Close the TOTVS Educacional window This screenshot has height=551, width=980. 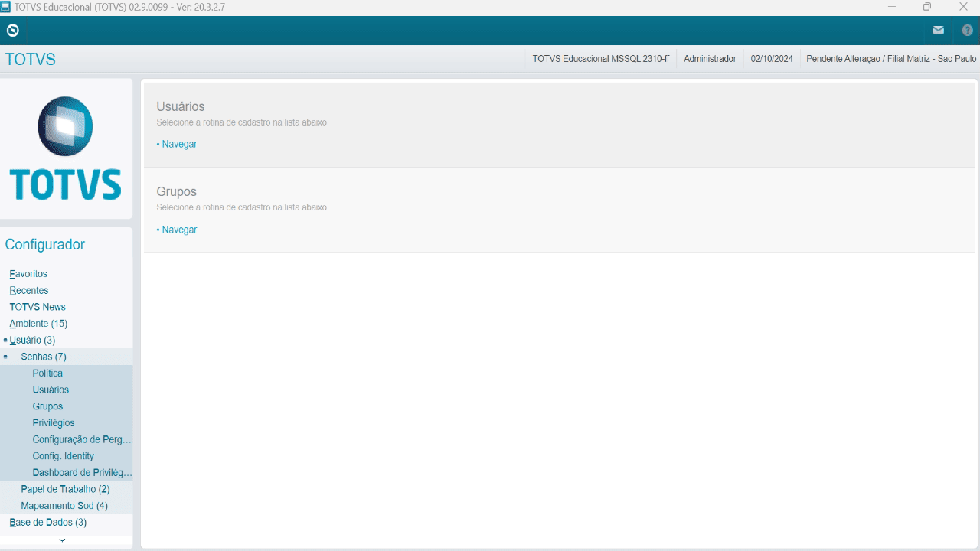tap(963, 7)
